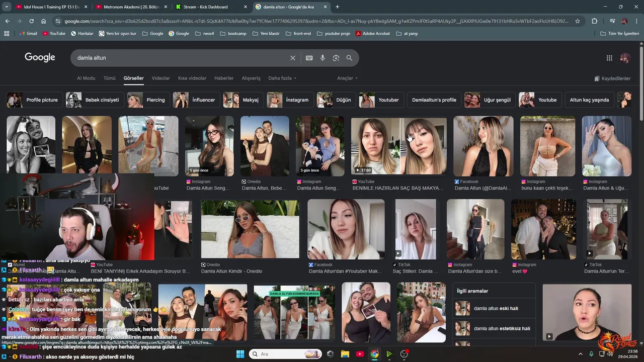This screenshot has height=362, width=644.
Task: Open the Google account avatar
Action: (625, 58)
